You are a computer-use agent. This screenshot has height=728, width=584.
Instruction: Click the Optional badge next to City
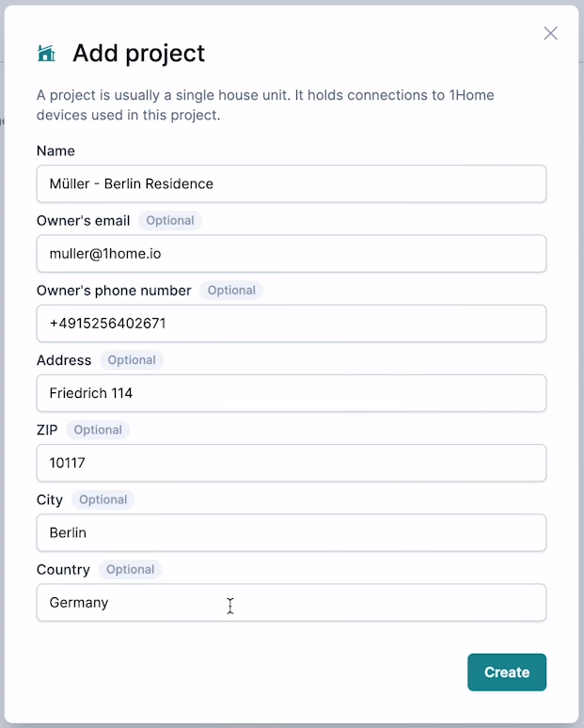point(103,499)
